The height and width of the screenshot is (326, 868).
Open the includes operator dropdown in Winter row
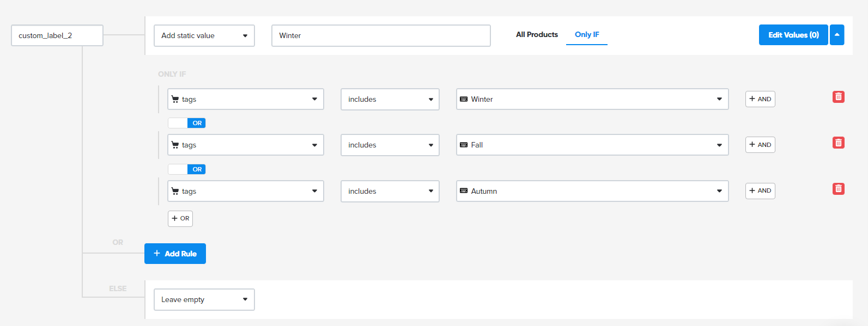click(x=390, y=100)
